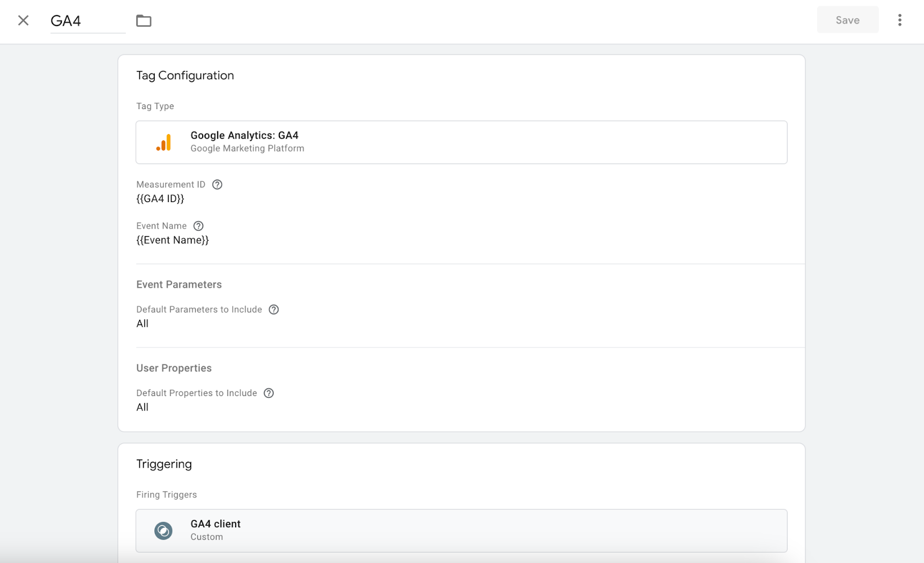The image size is (924, 563).
Task: Click the Tag Configuration heading
Action: pos(185,76)
